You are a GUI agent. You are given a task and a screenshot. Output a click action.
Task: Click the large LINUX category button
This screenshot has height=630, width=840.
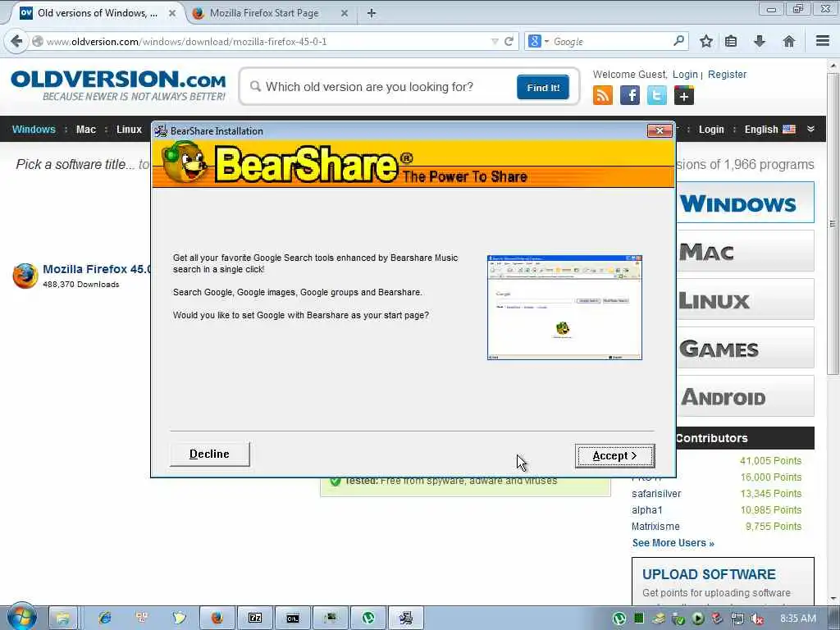(745, 299)
